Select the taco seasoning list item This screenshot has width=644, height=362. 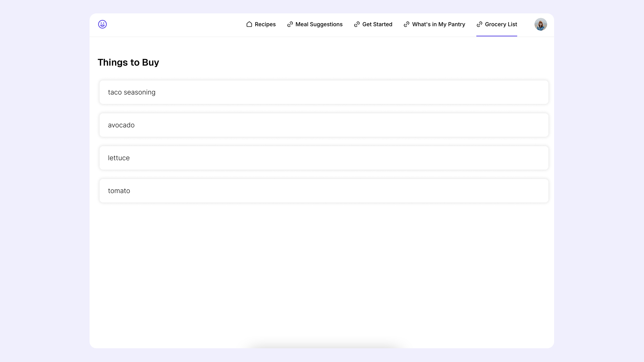(x=324, y=92)
